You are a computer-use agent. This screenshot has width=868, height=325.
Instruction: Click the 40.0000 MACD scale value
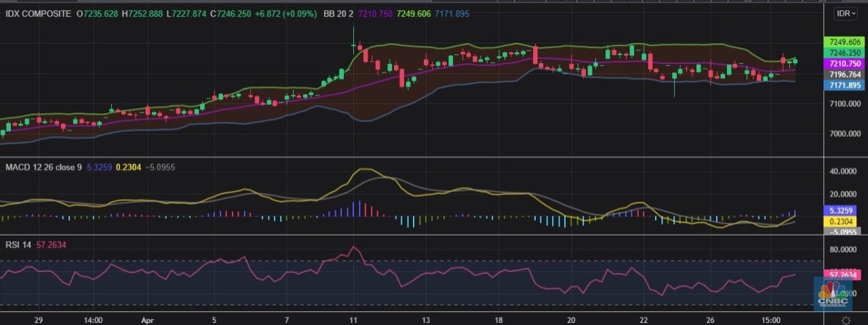[843, 172]
